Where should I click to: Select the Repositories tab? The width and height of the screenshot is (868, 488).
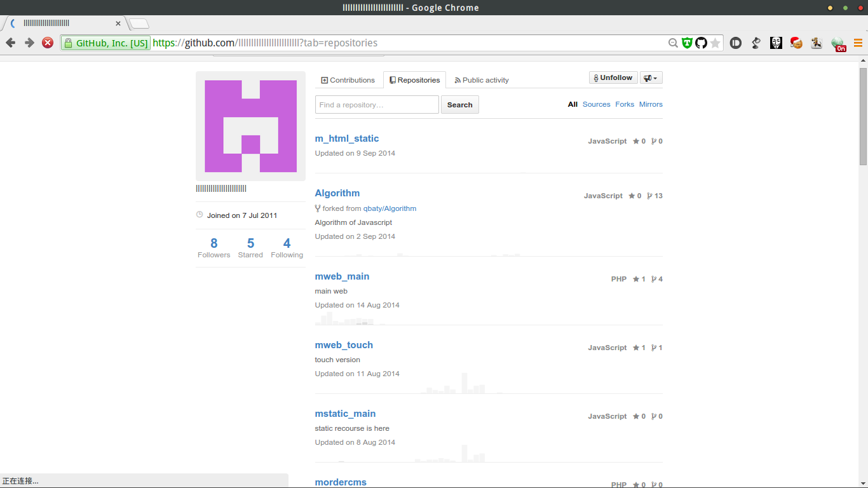(414, 80)
